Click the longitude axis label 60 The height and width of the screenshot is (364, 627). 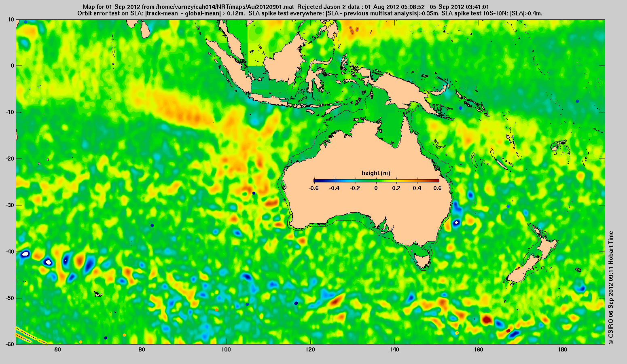[57, 349]
